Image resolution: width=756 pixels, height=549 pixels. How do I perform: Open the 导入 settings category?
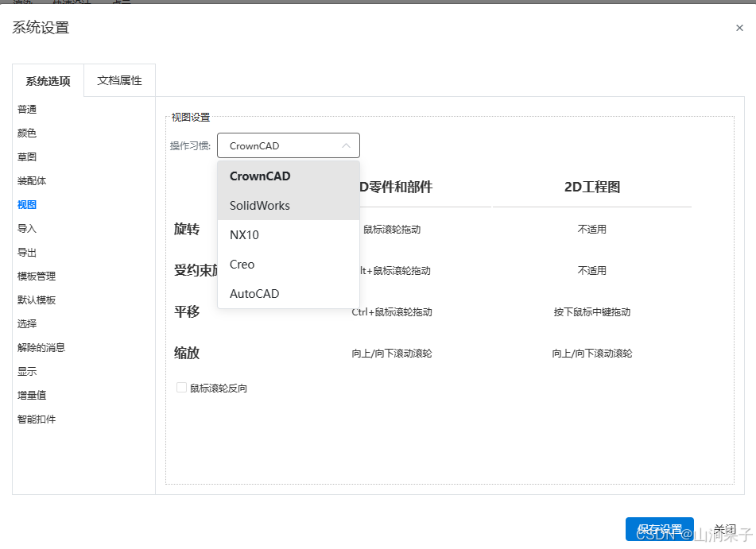pos(27,229)
